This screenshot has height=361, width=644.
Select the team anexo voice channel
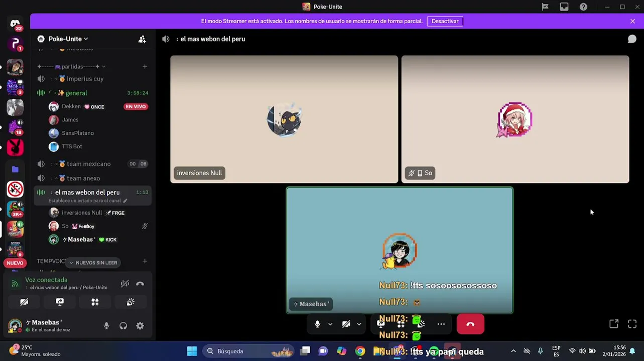click(92, 178)
